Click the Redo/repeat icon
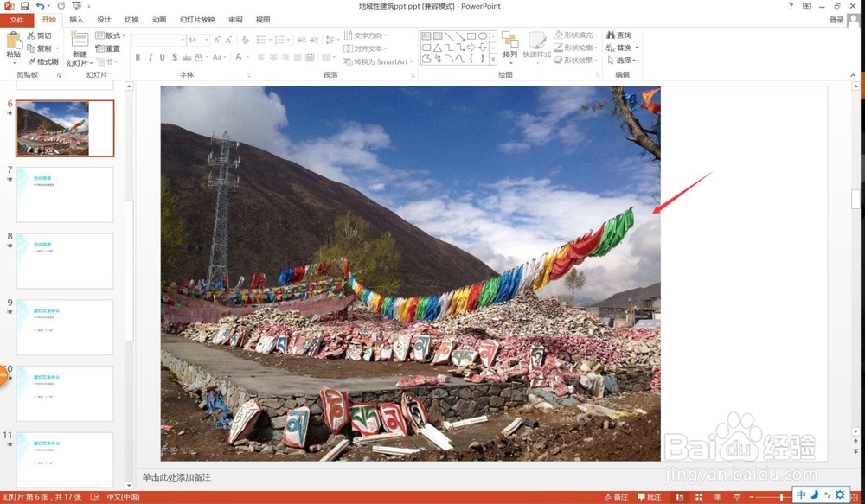865x504 pixels. 61,6
